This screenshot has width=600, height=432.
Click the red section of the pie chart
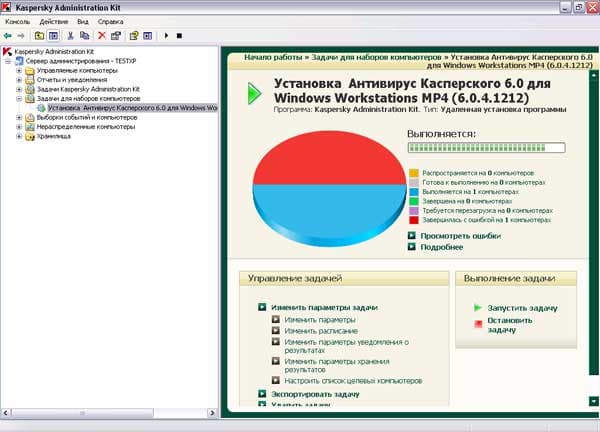coord(329,159)
